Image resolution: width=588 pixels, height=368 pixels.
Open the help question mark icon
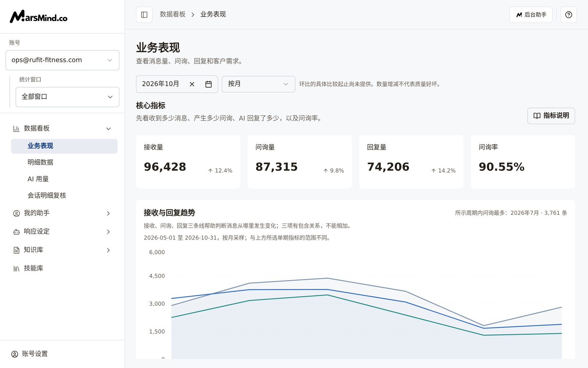569,15
